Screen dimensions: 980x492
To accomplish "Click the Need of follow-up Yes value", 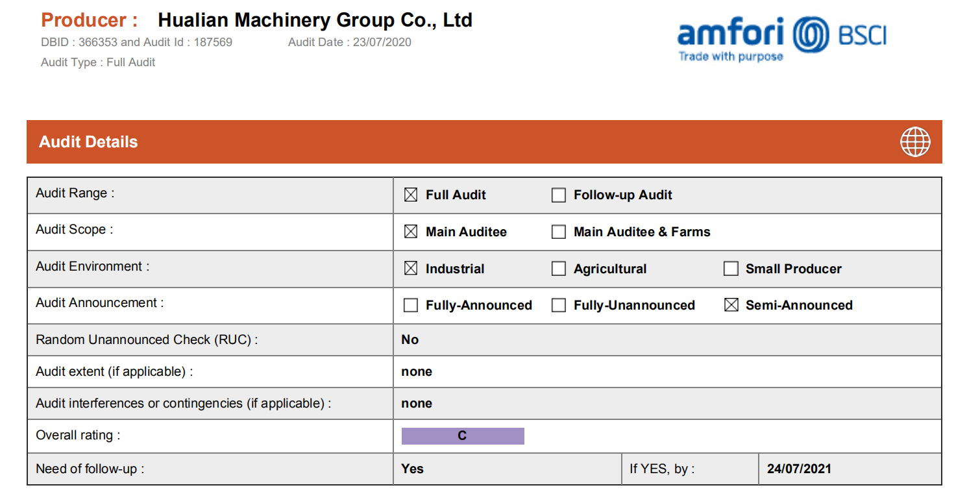I will [x=413, y=469].
